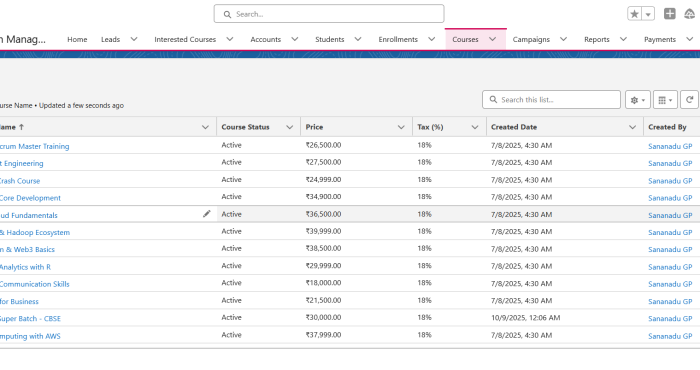Expand the Students tab chevron

pyautogui.click(x=358, y=39)
